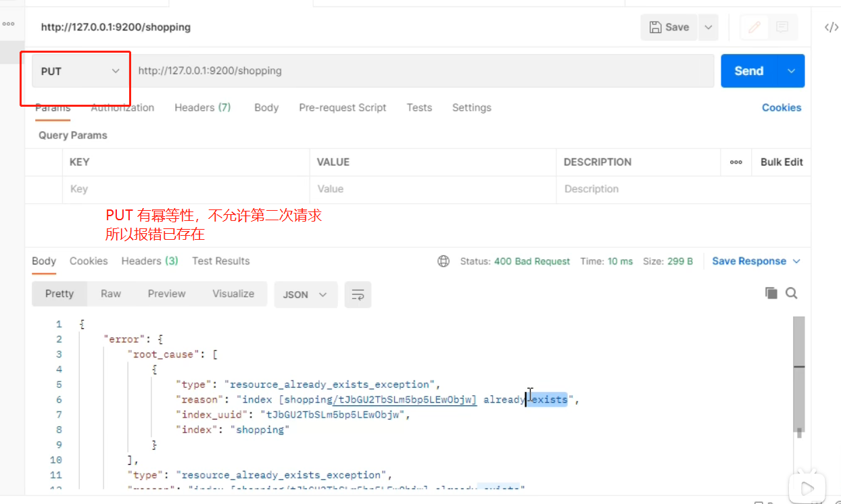This screenshot has height=504, width=841.
Task: Click the Send button
Action: pyautogui.click(x=748, y=71)
